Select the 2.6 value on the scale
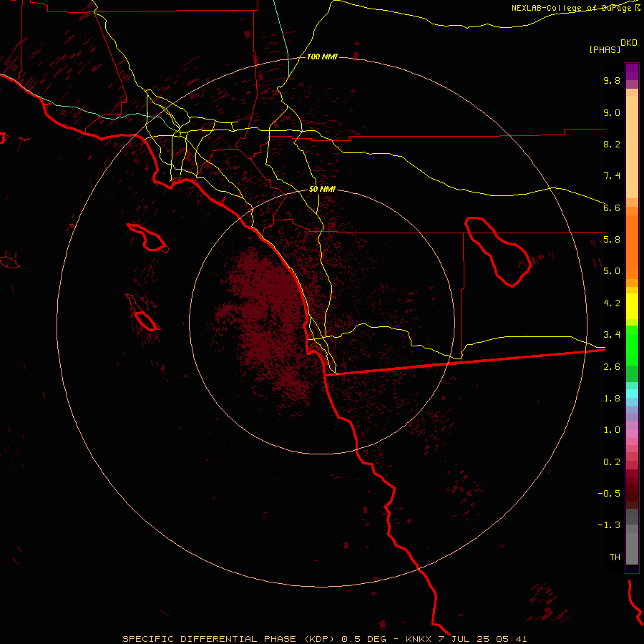Image resolution: width=644 pixels, height=644 pixels. coord(612,367)
